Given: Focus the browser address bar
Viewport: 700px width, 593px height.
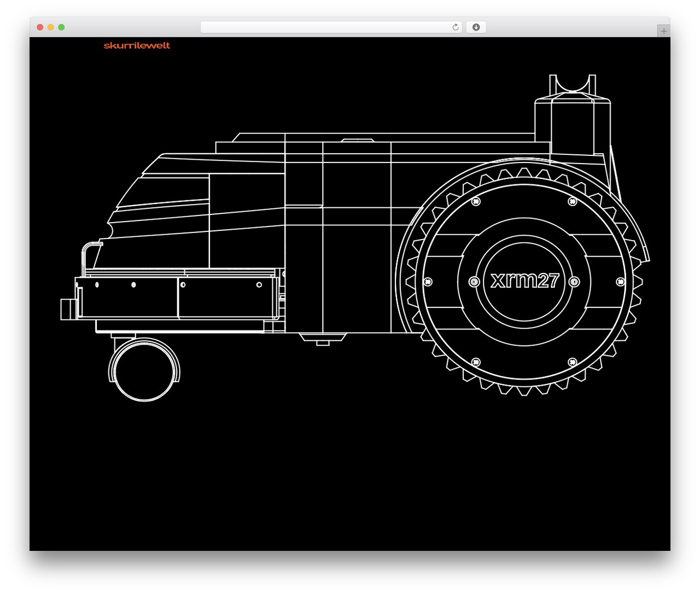Looking at the screenshot, I should (331, 27).
